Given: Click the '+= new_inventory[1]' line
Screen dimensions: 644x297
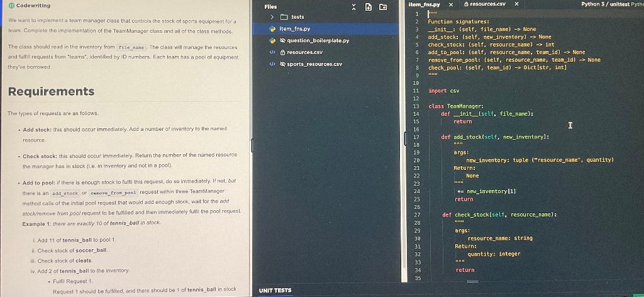Looking at the screenshot, I should pyautogui.click(x=486, y=191).
